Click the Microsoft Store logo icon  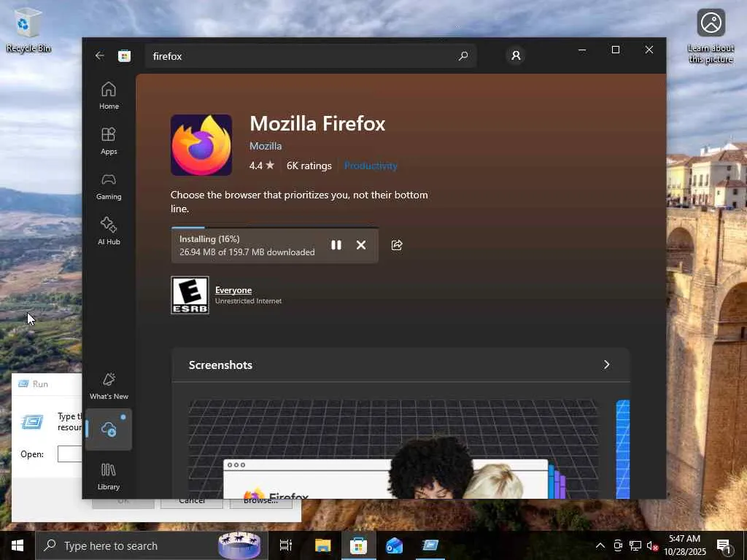[x=124, y=56]
